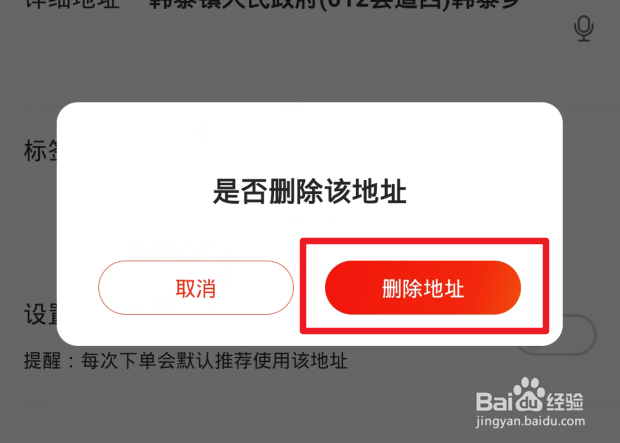Click the 默认推荐使用该地址 phrase
The height and width of the screenshot is (443, 620).
pos(261,361)
